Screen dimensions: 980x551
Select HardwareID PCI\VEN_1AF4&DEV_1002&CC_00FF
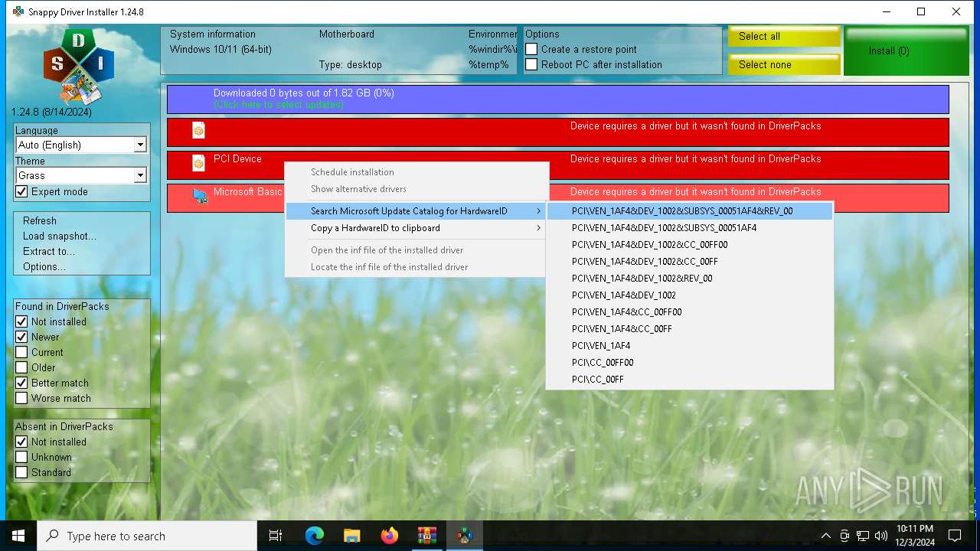(690, 262)
